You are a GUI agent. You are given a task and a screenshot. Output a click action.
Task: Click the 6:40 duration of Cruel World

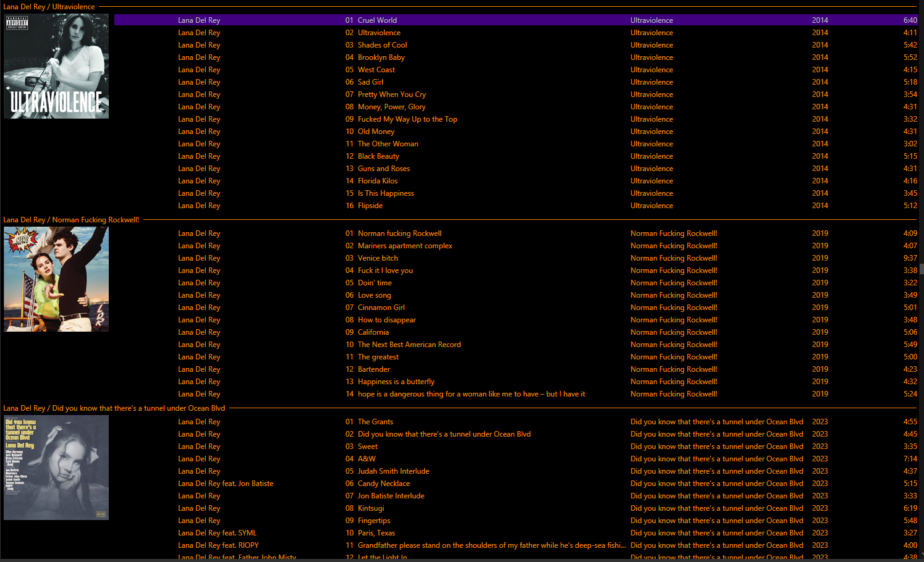(x=910, y=20)
